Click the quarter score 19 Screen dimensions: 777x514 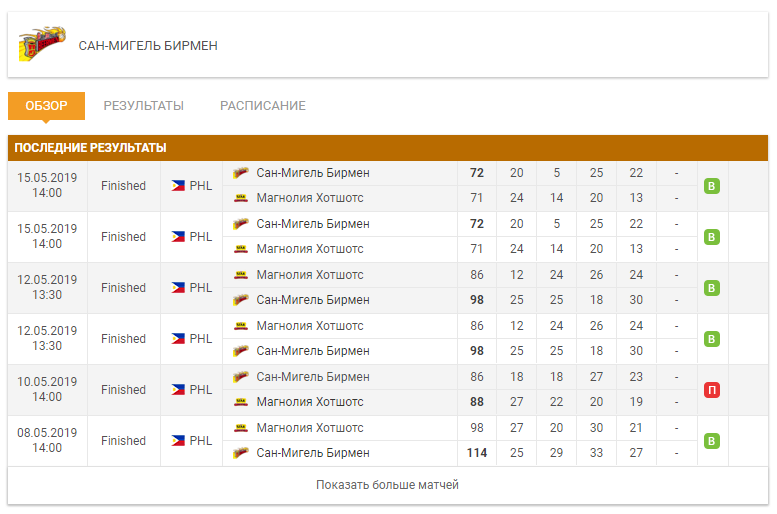[636, 401]
